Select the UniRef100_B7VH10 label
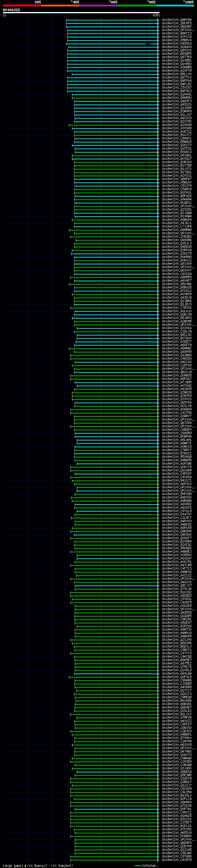 click(x=177, y=738)
